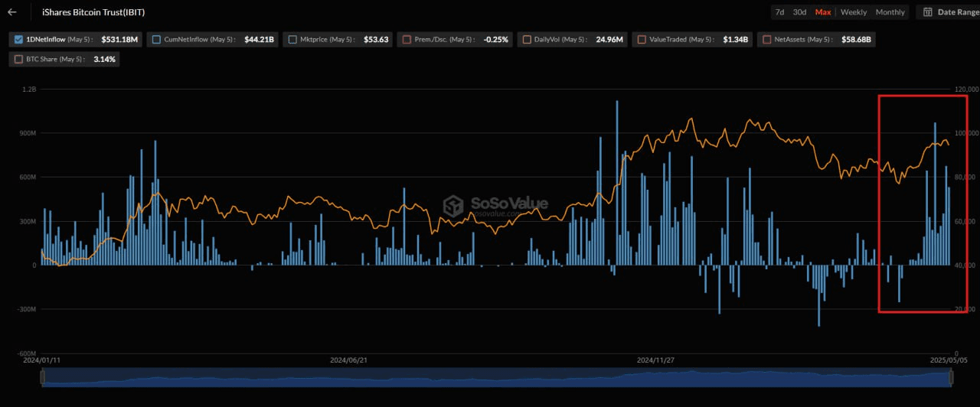Click the right handle of range slider
Screen dimensions: 980x407
pyautogui.click(x=952, y=377)
